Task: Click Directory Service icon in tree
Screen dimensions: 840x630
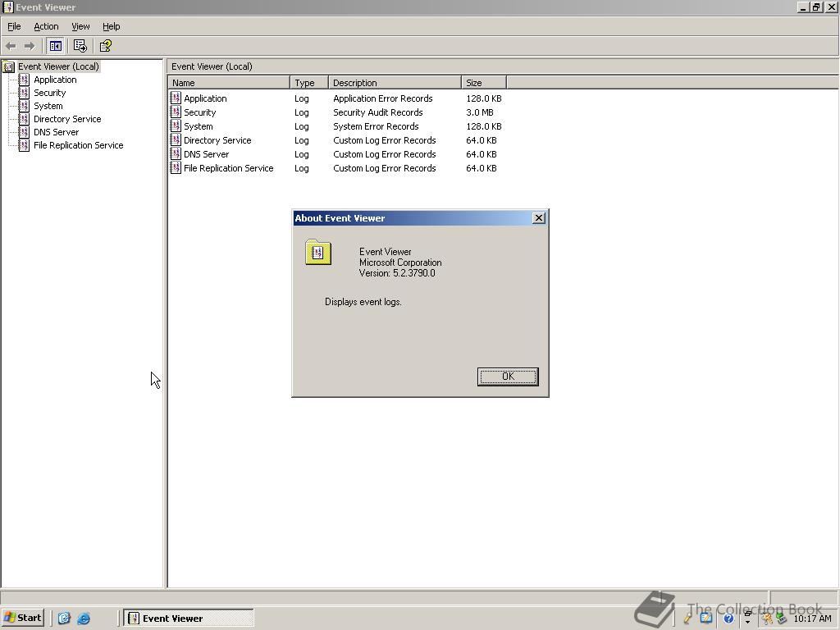Action: [24, 119]
